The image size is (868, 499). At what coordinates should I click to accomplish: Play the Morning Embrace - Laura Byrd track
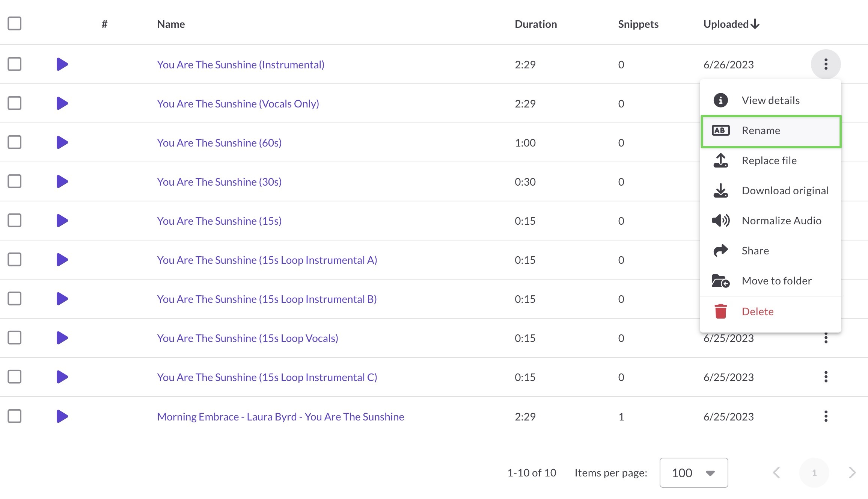[x=62, y=416]
